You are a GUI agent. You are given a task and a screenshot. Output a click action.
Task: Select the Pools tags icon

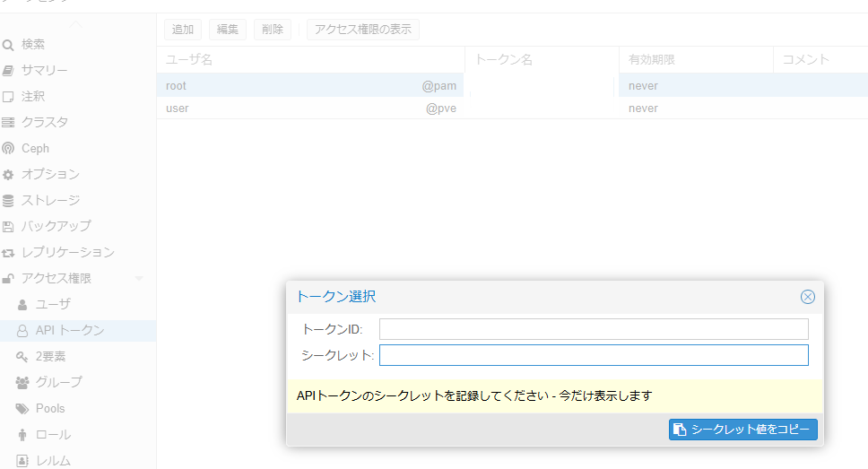tap(22, 409)
